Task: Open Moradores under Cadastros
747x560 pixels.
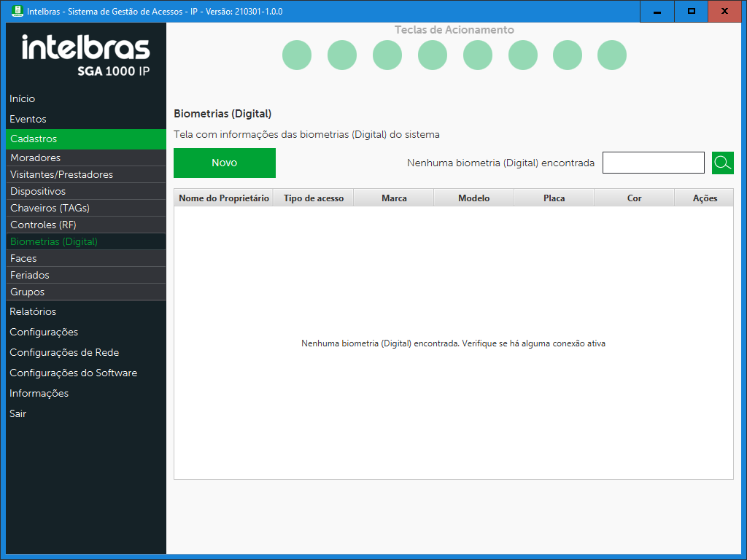Action: 36,157
